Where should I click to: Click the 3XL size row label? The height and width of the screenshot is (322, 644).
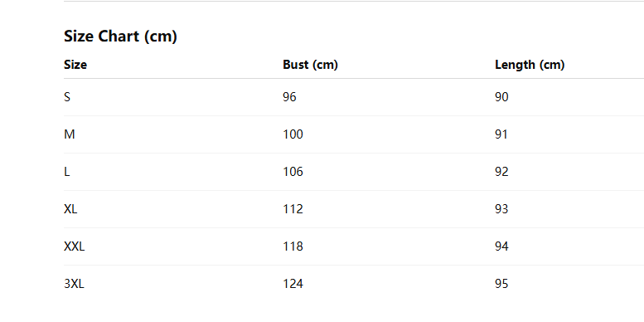coord(75,284)
